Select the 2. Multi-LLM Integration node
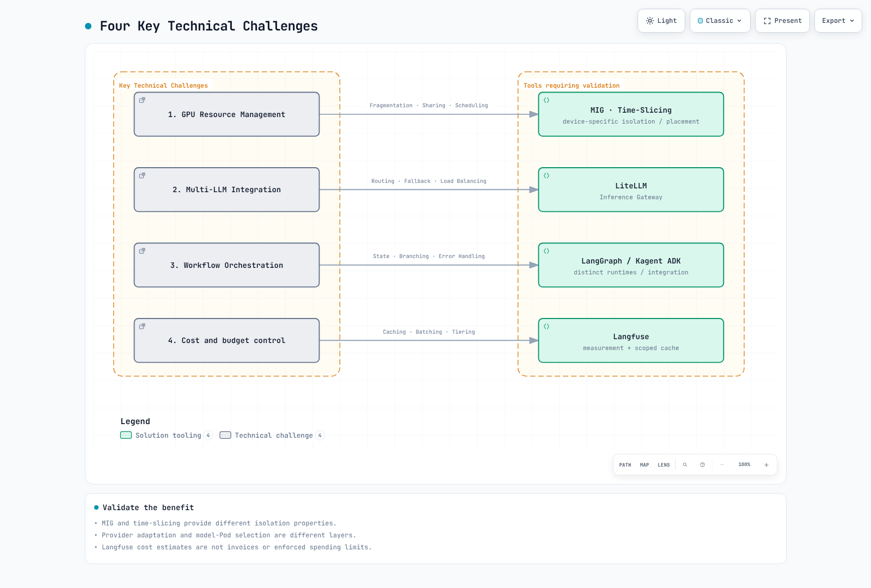Screen dimensions: 871x588 point(226,189)
